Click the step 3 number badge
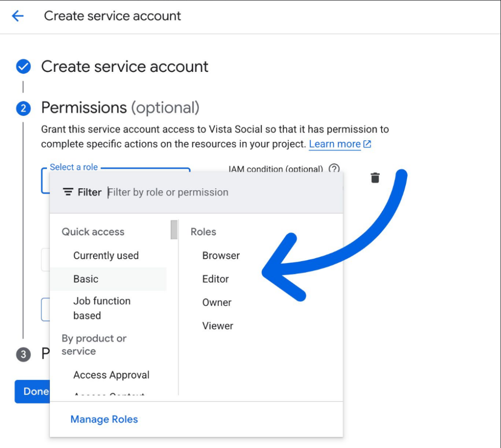Viewport: 501px width, 448px height. click(23, 354)
